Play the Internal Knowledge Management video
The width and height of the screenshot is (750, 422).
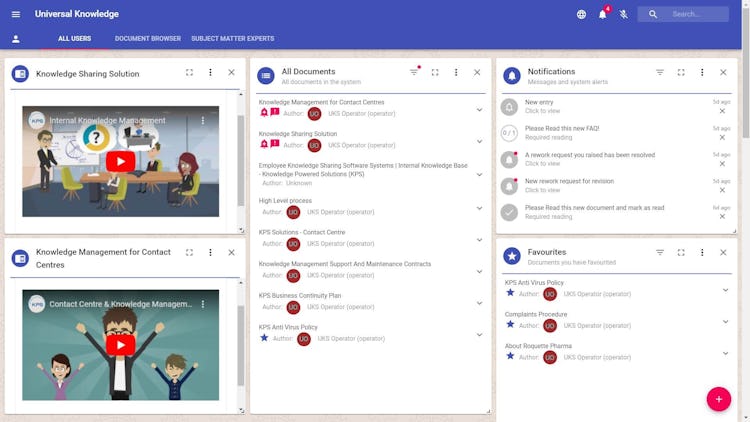tap(121, 161)
